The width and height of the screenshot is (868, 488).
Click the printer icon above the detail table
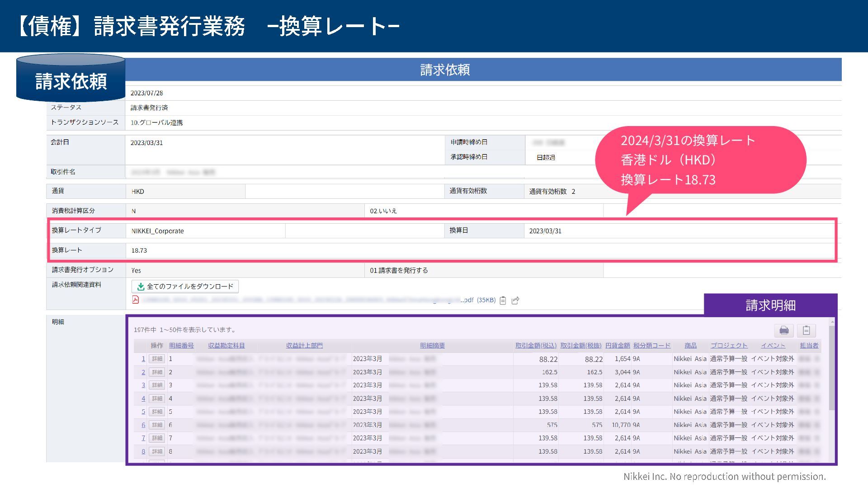[x=784, y=330]
